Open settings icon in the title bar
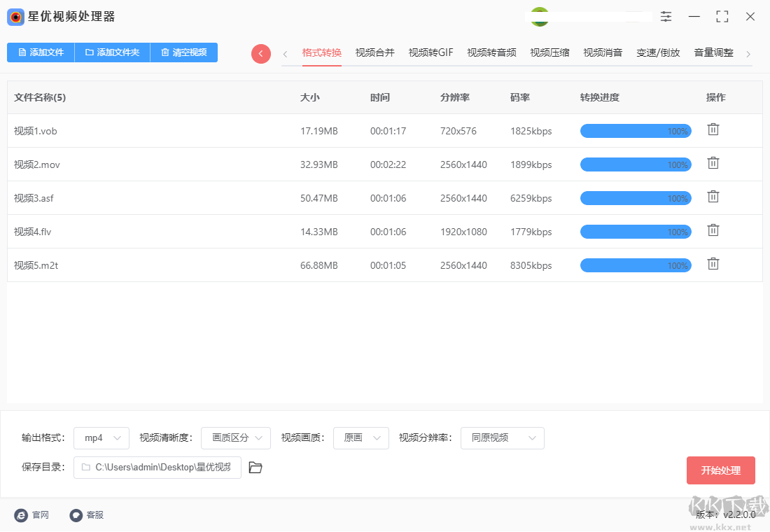The height and width of the screenshot is (532, 770). coord(666,17)
